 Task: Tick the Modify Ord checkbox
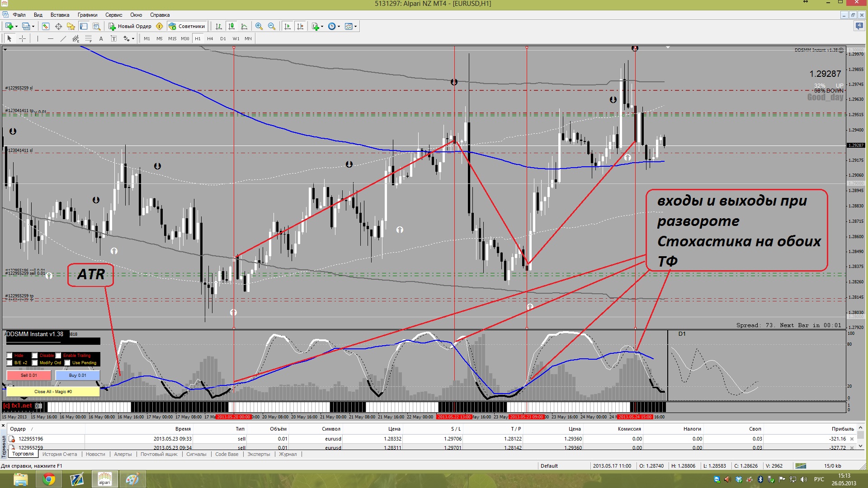pos(35,363)
